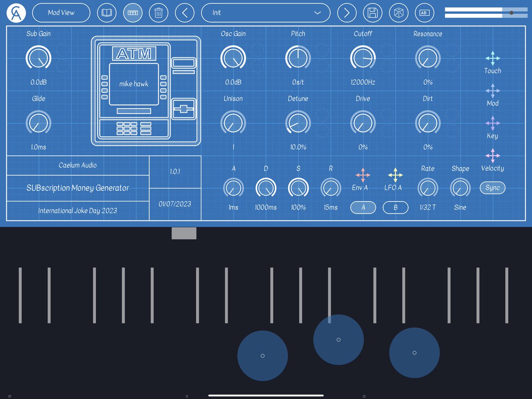Click the ATM machine illustration

point(146,91)
